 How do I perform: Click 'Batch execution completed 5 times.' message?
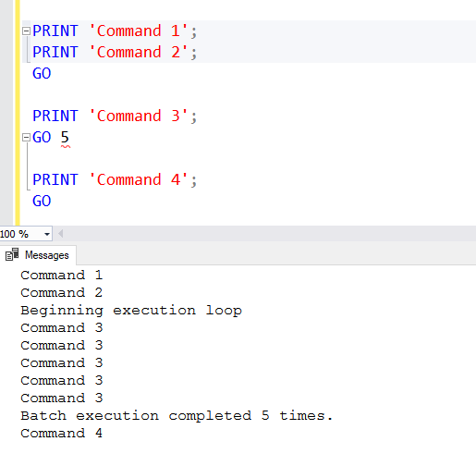(177, 416)
